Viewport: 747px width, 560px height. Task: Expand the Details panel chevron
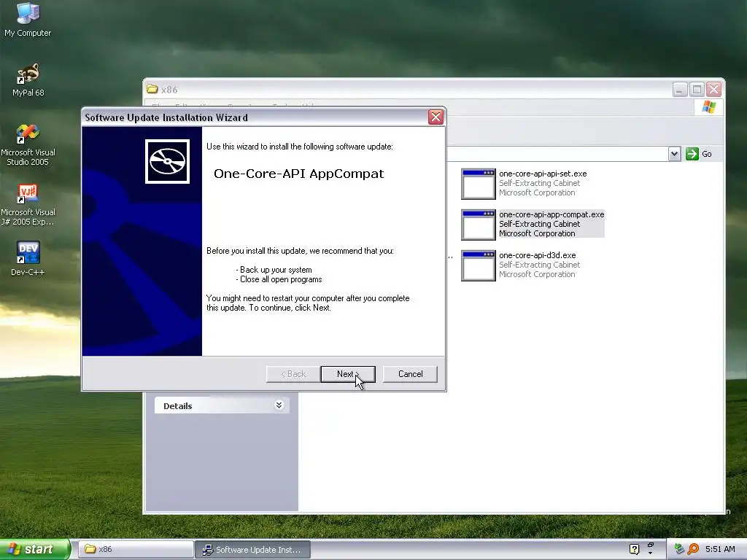pyautogui.click(x=279, y=405)
